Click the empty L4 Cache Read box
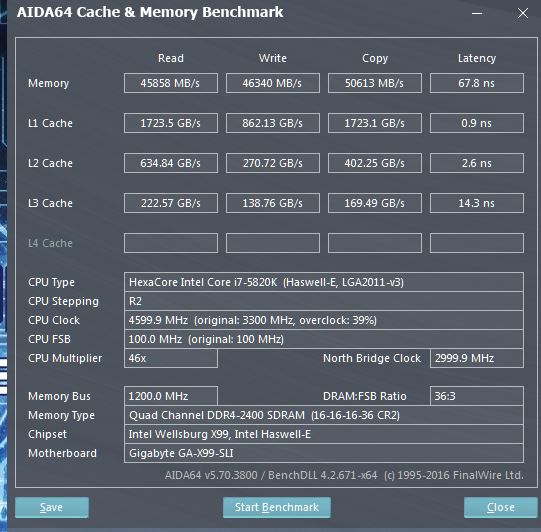The image size is (541, 532). pyautogui.click(x=171, y=243)
